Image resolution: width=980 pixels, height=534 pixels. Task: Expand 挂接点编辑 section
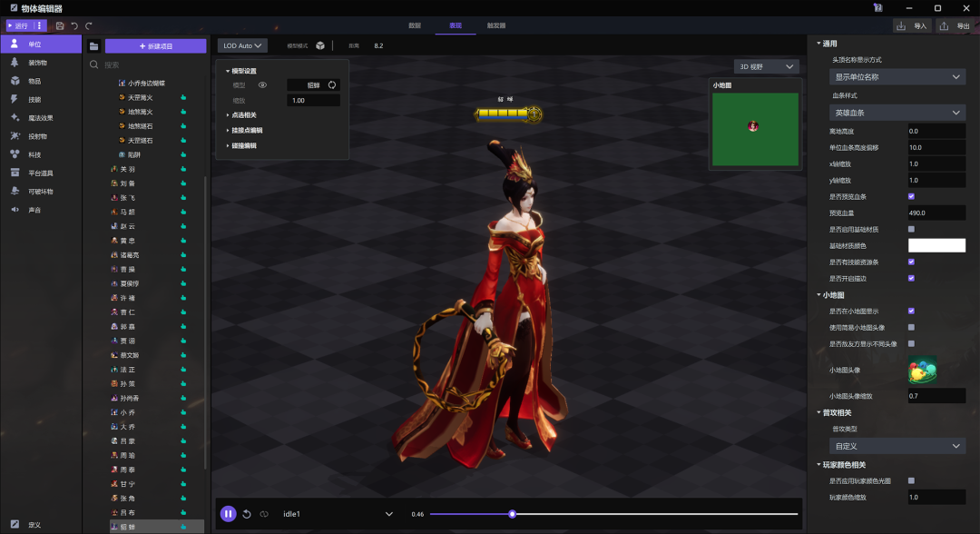[244, 130]
